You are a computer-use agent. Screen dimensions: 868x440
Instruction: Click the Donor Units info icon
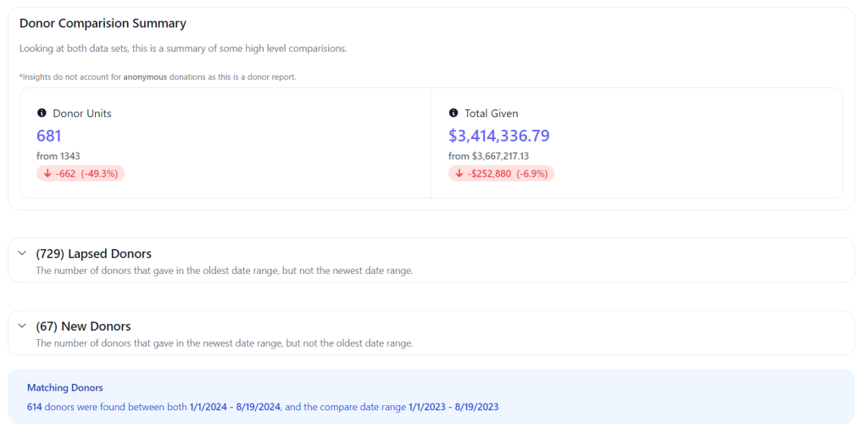pos(42,113)
